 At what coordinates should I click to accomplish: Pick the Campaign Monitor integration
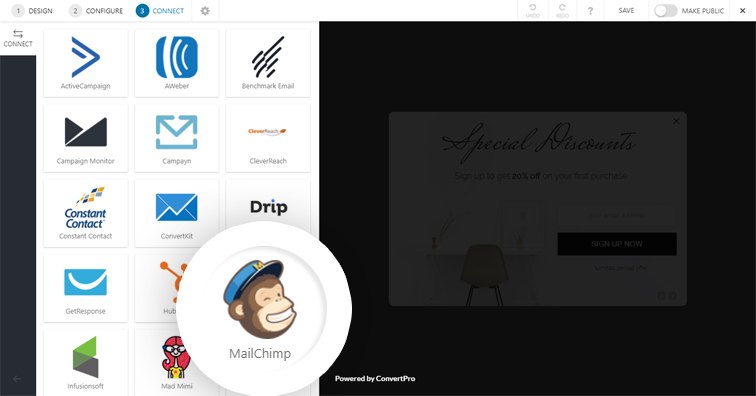[85, 138]
